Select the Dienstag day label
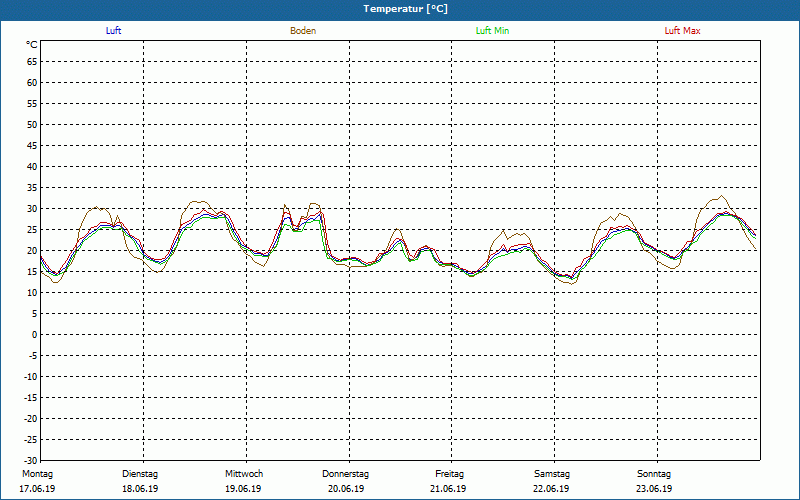The image size is (800, 500). (x=140, y=474)
